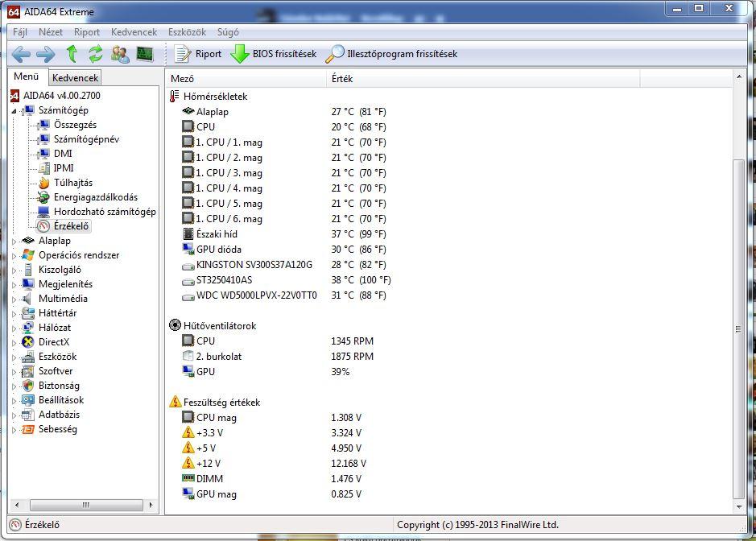
Task: Click the Túlhajtás flame icon
Action: coord(43,183)
